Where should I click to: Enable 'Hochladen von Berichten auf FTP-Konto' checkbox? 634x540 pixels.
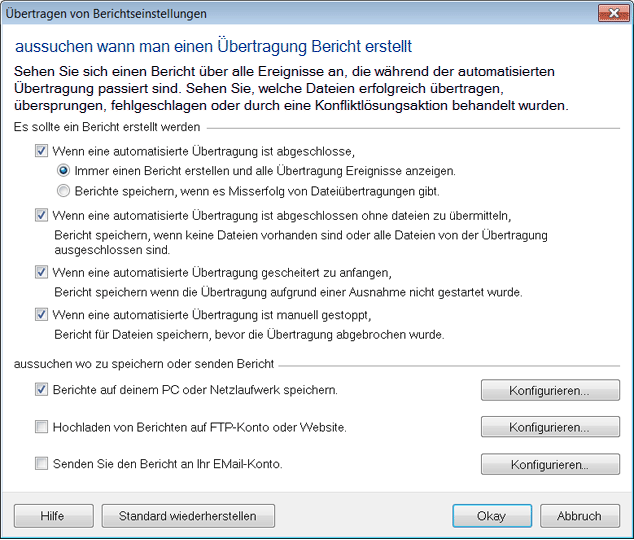pyautogui.click(x=41, y=427)
